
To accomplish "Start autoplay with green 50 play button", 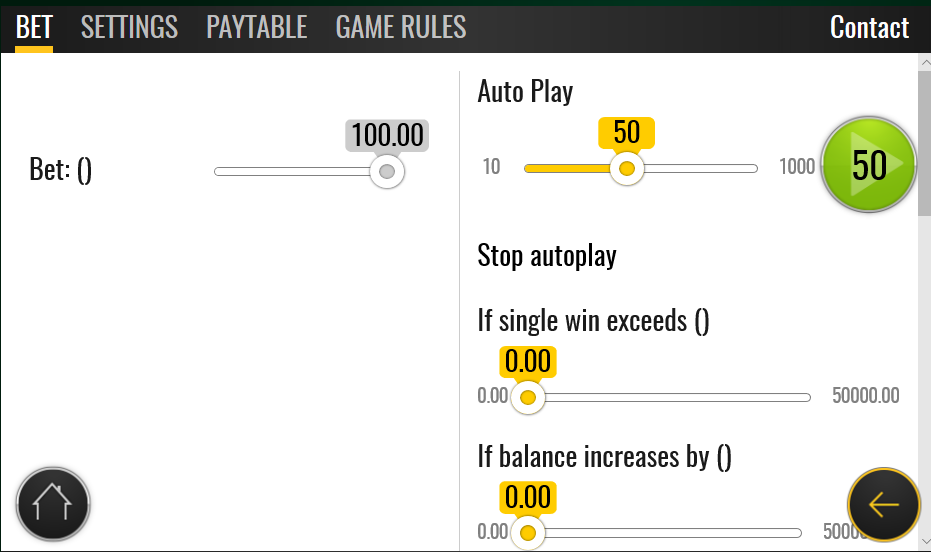I will (869, 164).
